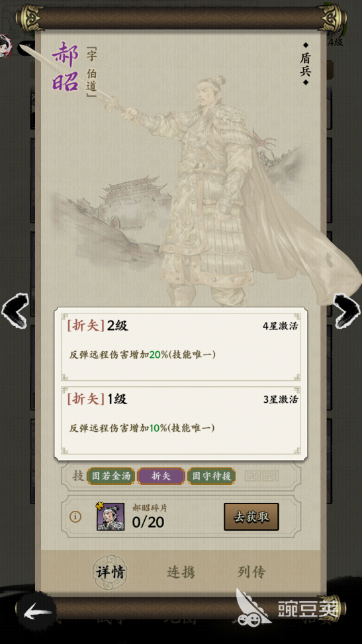362x644 pixels.
Task: Switch to the 详情 tab
Action: 110,572
